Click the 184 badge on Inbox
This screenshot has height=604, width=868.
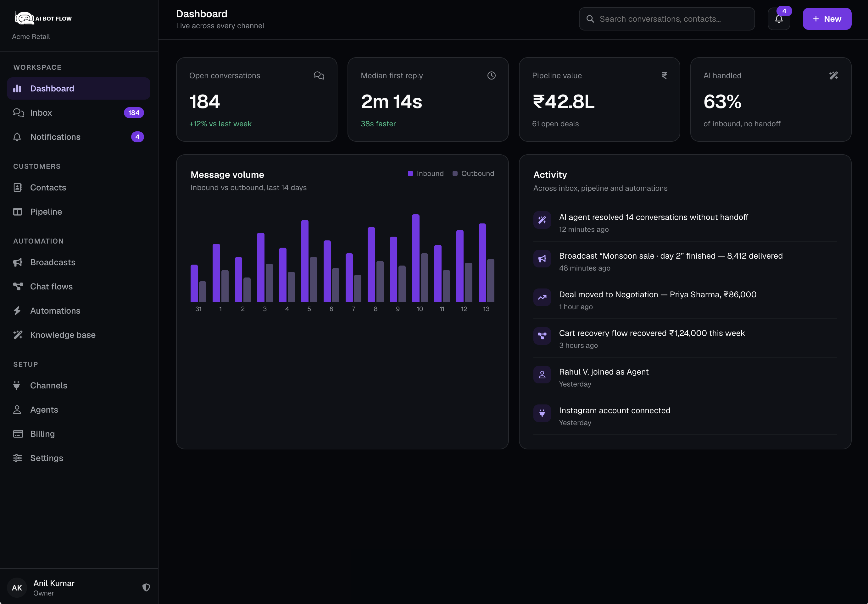point(134,113)
